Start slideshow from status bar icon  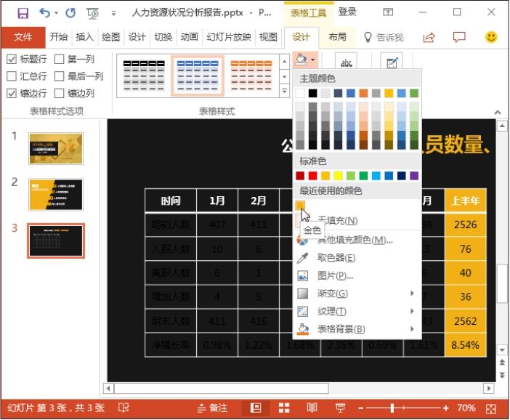[340, 408]
